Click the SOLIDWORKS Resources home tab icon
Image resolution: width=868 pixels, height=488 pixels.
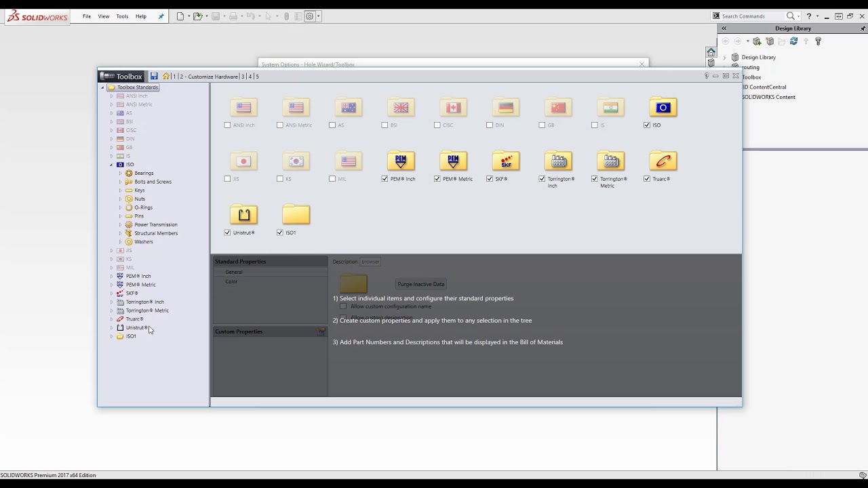[x=711, y=52]
